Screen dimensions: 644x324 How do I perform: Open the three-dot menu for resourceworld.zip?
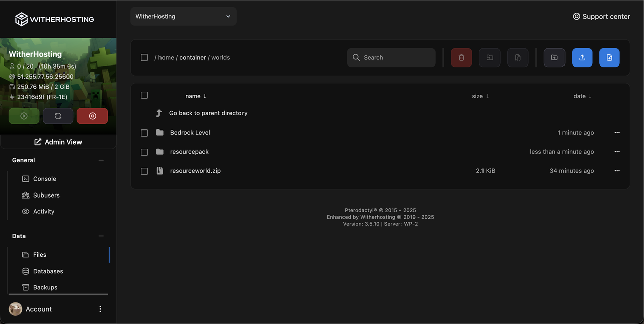coord(617,171)
